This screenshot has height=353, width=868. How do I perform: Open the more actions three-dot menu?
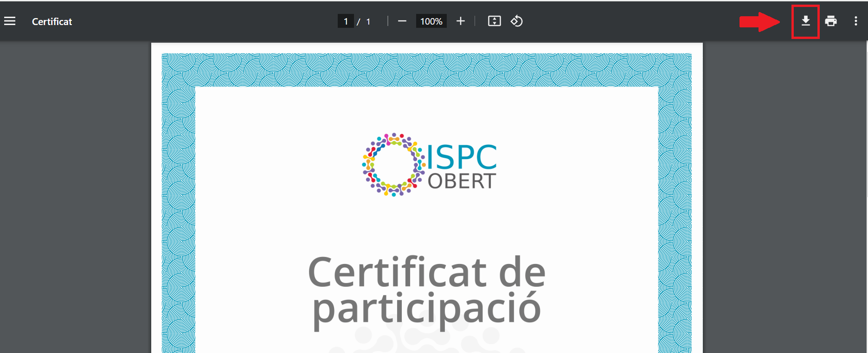856,21
